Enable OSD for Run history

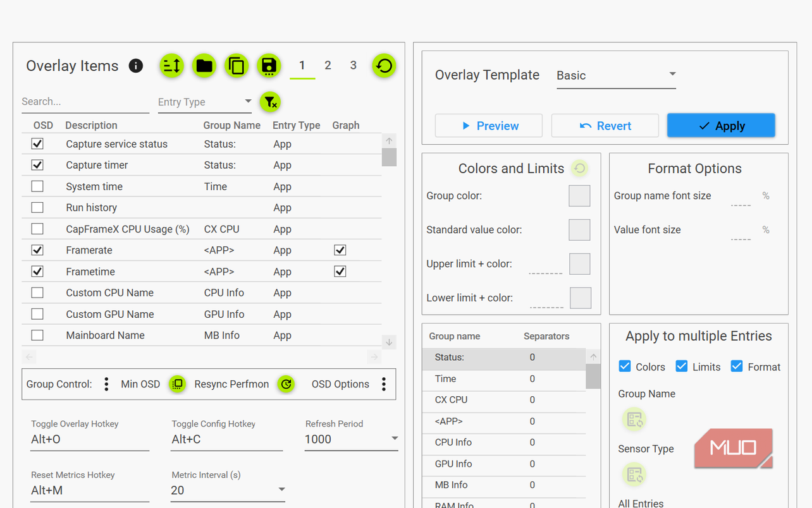click(x=37, y=207)
